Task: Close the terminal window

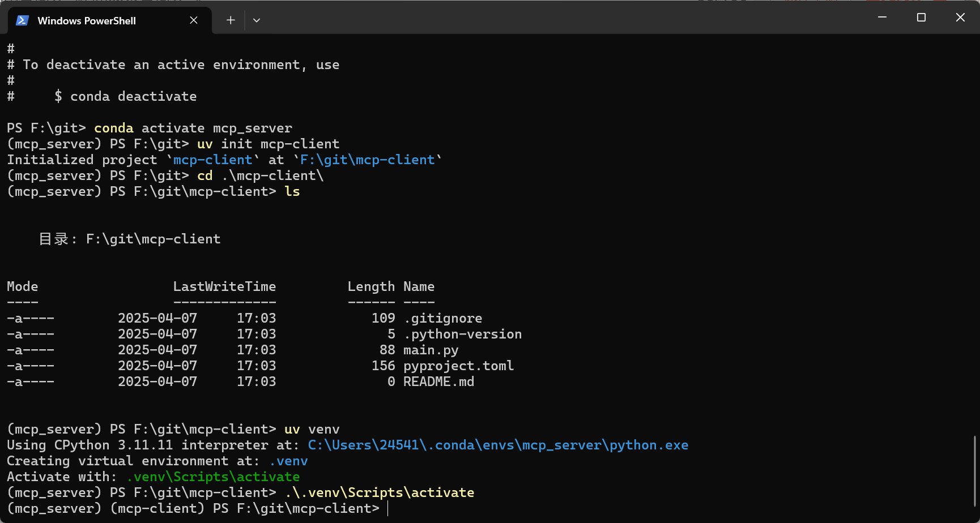Action: click(960, 18)
